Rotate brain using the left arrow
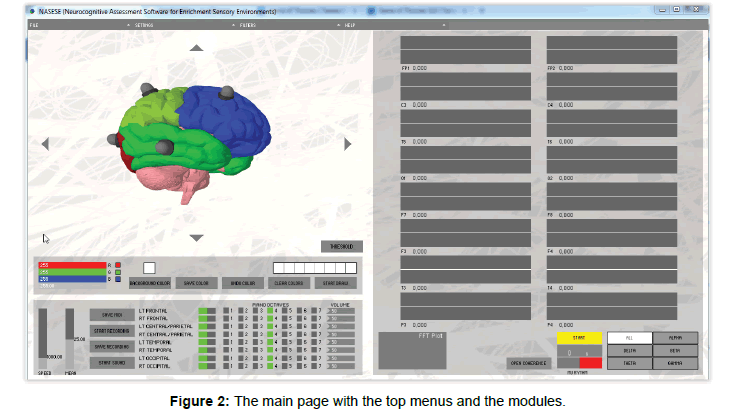Image resolution: width=737 pixels, height=414 pixels. click(x=45, y=144)
